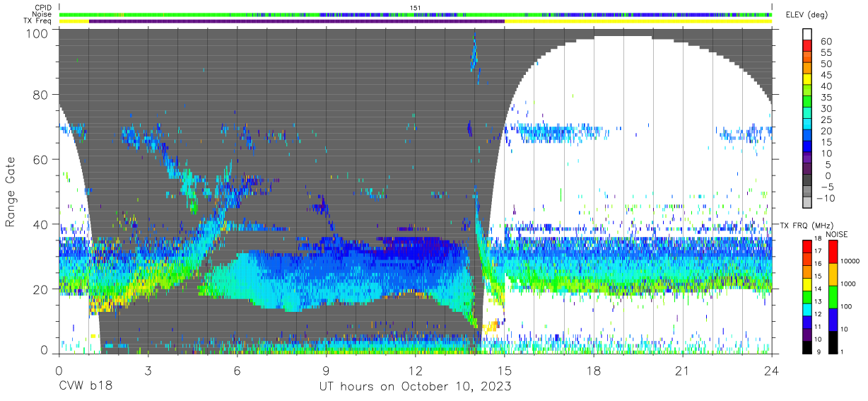Viewport: 868px width, 401px height.
Task: Click the 'Noise' strip label at top left
Action: coord(43,14)
